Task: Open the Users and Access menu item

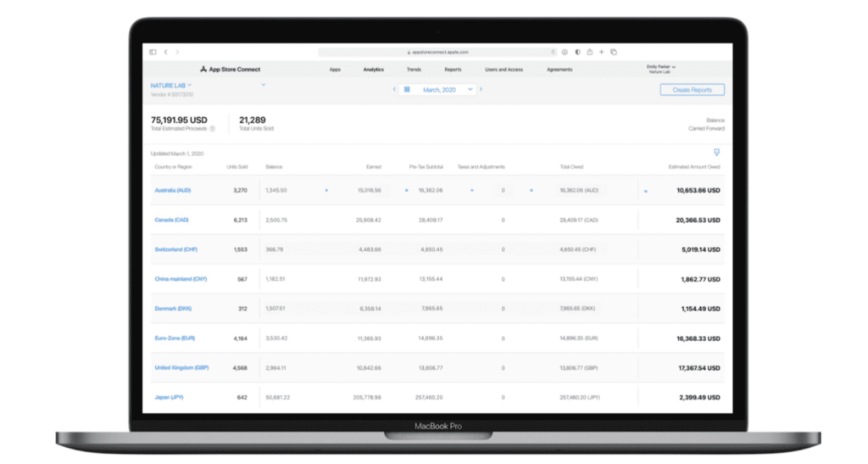Action: 504,70
